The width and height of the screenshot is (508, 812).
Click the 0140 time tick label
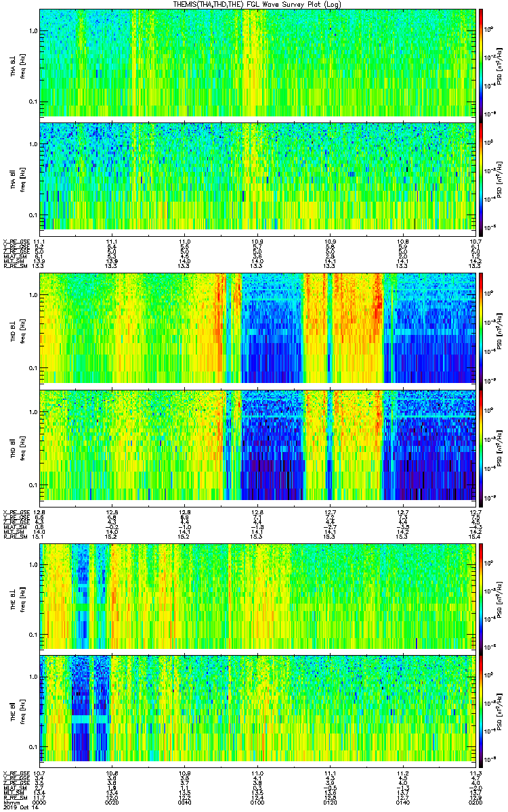point(402,802)
